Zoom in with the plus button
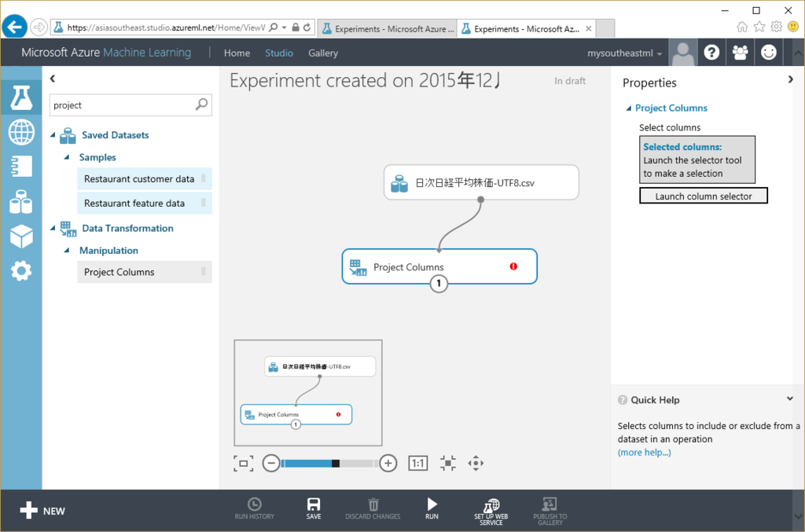This screenshot has width=805, height=532. (388, 464)
